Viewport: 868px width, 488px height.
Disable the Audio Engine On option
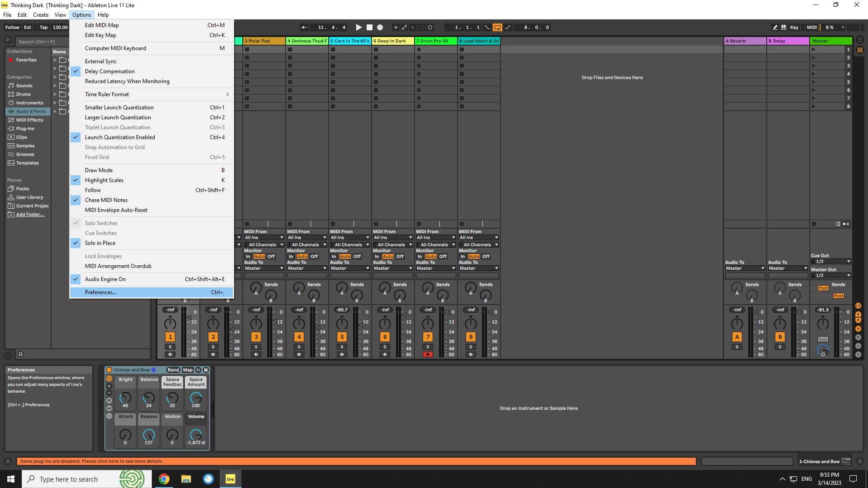click(x=105, y=279)
